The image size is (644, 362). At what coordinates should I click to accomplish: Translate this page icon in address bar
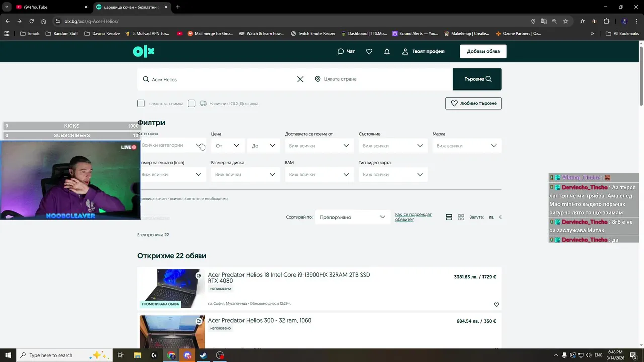544,21
